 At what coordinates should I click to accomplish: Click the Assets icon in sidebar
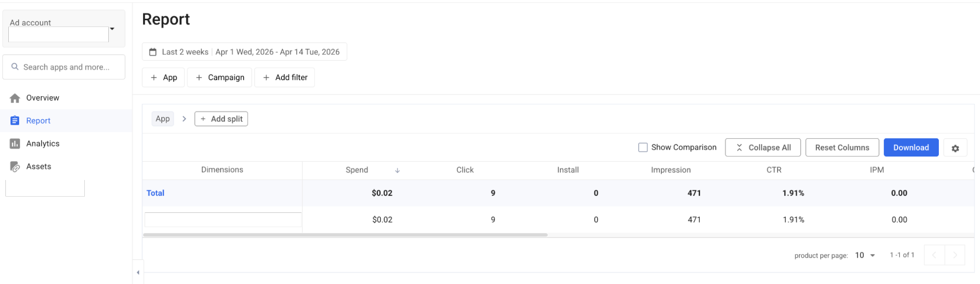(15, 167)
